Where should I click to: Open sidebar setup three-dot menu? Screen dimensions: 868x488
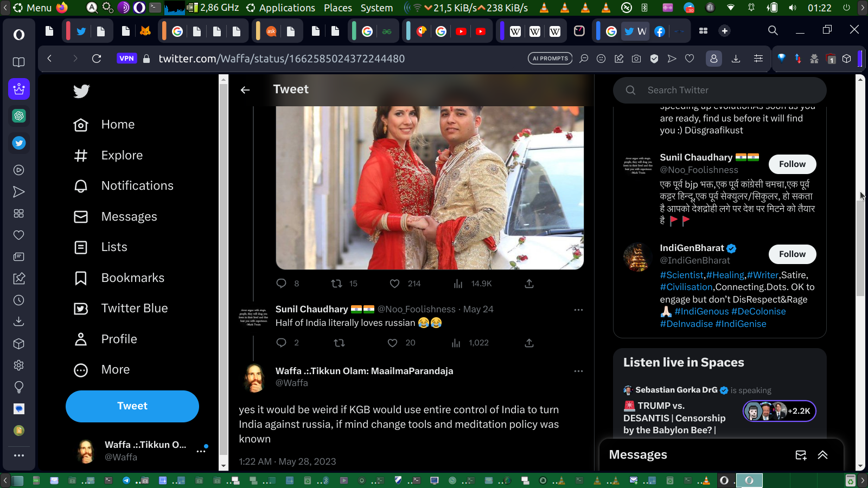[19, 455]
